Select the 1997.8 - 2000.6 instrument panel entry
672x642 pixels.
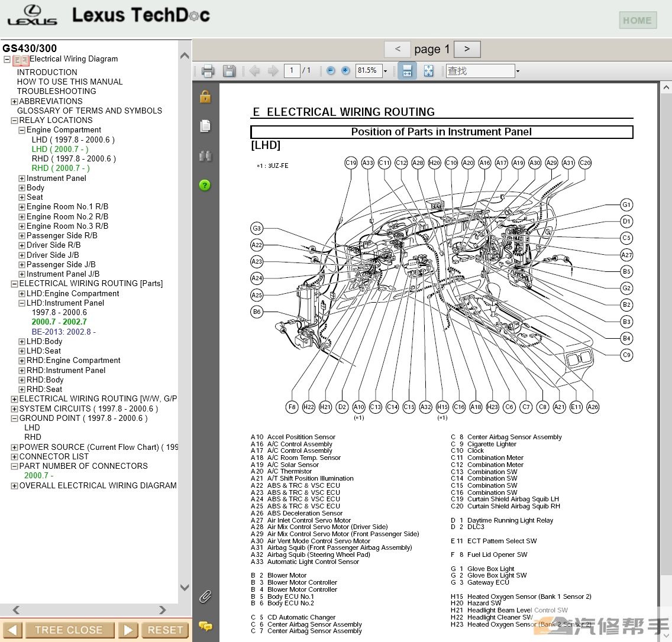pyautogui.click(x=59, y=313)
